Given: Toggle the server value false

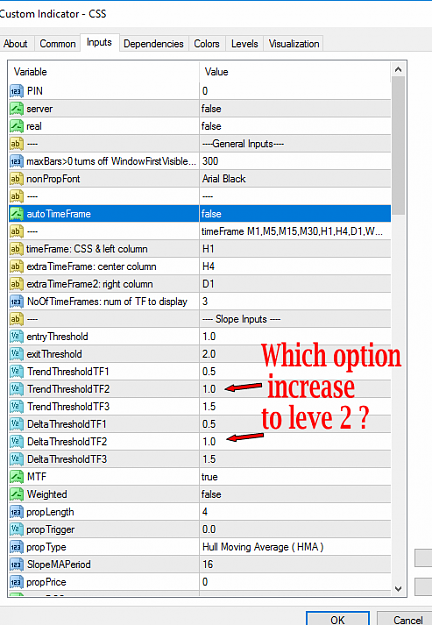Looking at the screenshot, I should click(x=295, y=109).
